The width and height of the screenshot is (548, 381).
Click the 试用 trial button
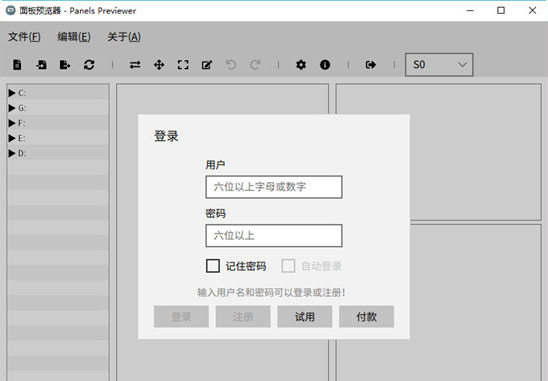(305, 317)
